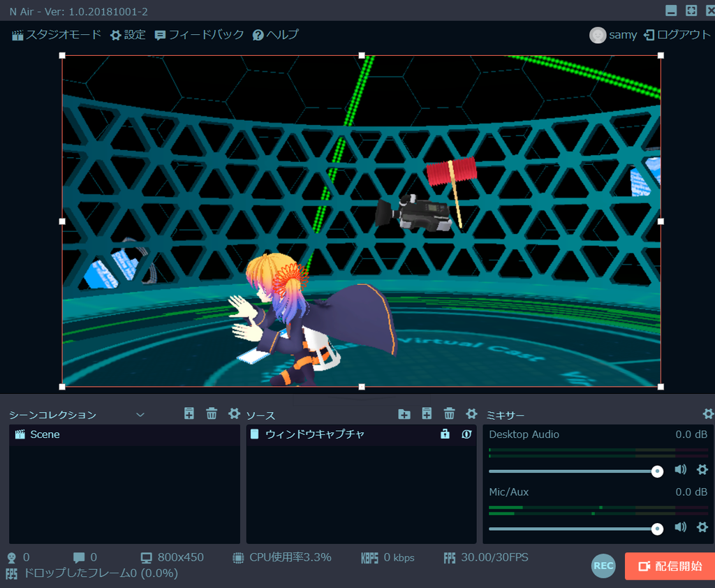Click 配信開始 start streaming button
The image size is (715, 588).
tap(670, 566)
